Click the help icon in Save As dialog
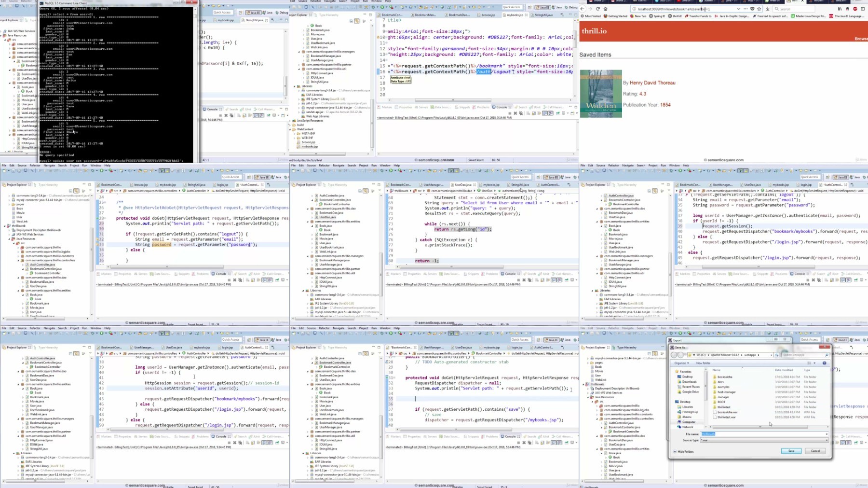 (824, 363)
